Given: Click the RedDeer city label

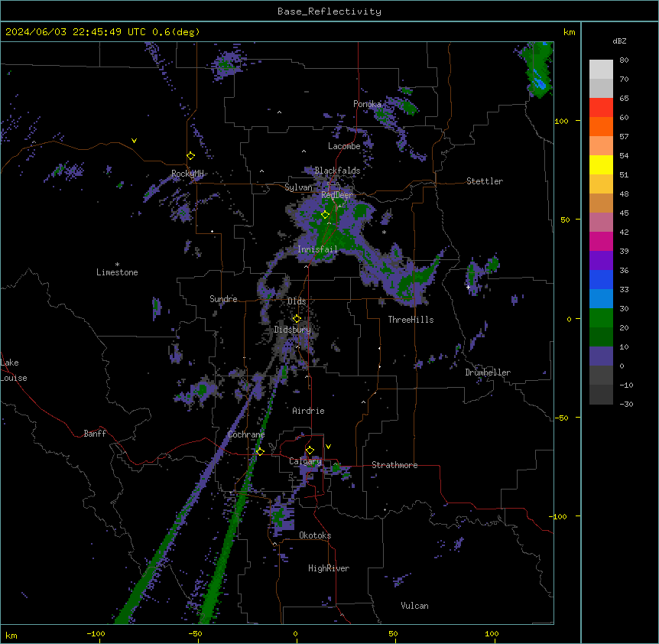Looking at the screenshot, I should (337, 195).
